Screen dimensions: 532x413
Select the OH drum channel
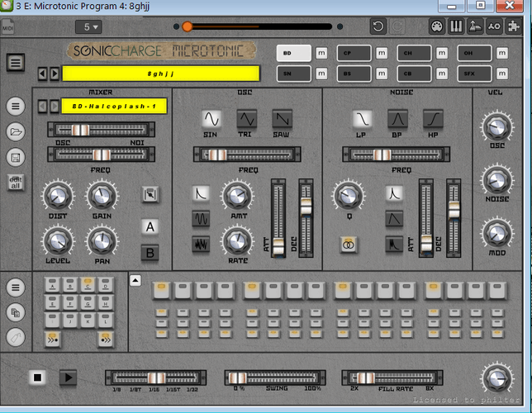pyautogui.click(x=474, y=53)
